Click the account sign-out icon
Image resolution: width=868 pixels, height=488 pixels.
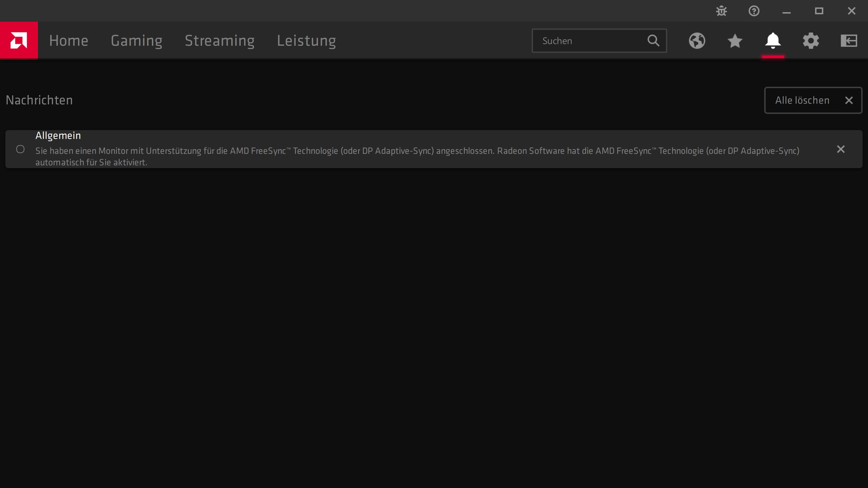click(849, 40)
